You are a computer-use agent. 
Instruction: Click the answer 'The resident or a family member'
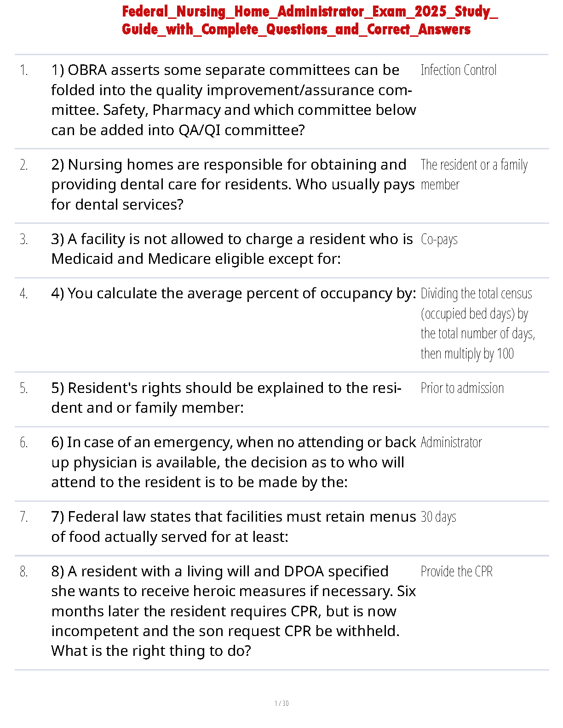(x=473, y=175)
